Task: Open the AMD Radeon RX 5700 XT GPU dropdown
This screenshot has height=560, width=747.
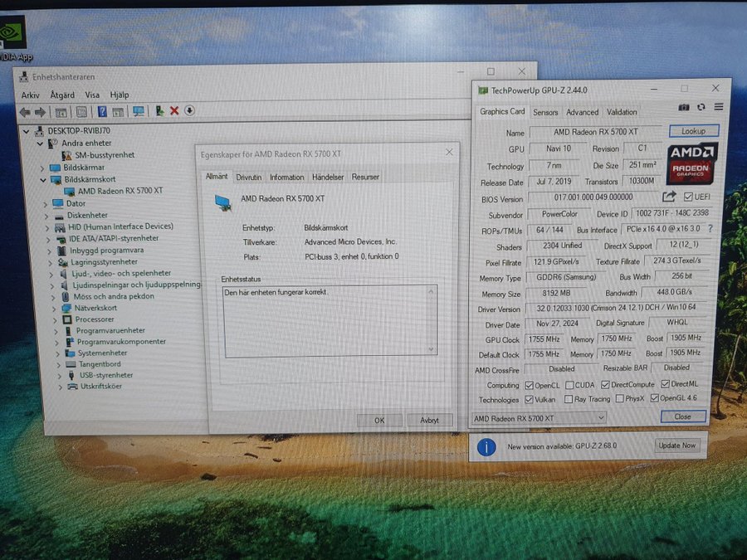Action: pos(539,418)
